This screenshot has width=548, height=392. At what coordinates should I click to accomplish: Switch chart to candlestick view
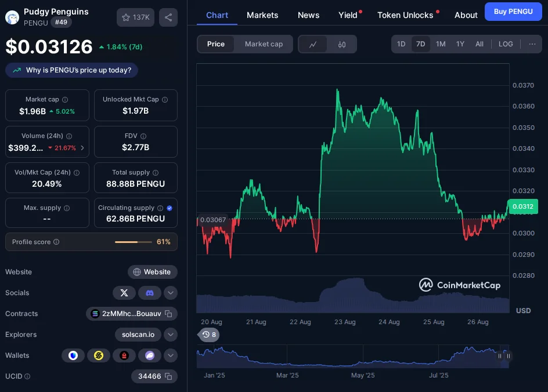click(x=342, y=44)
